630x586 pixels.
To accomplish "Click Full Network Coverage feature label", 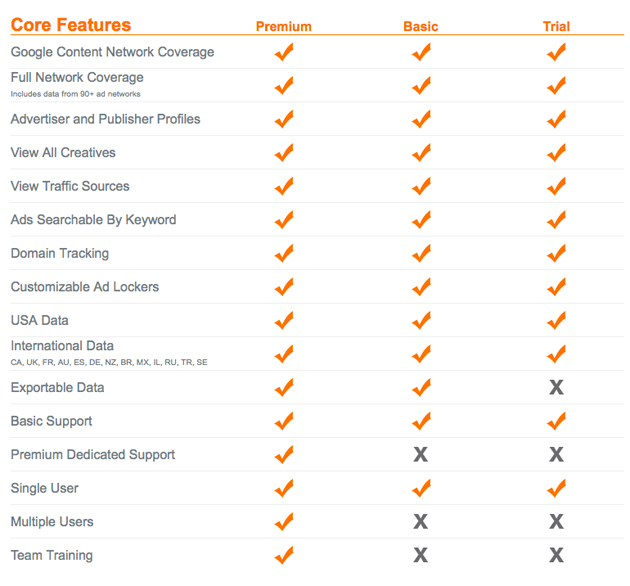I will point(77,77).
